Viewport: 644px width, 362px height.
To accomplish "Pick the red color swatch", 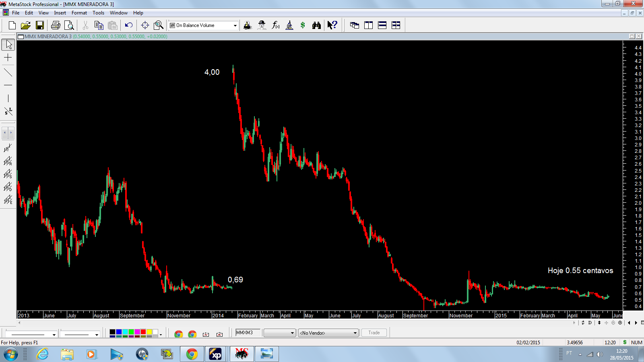I will (x=143, y=332).
